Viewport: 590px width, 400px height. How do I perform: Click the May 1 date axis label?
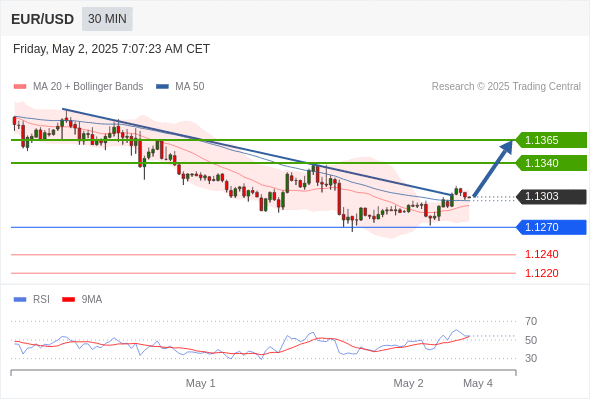(201, 383)
